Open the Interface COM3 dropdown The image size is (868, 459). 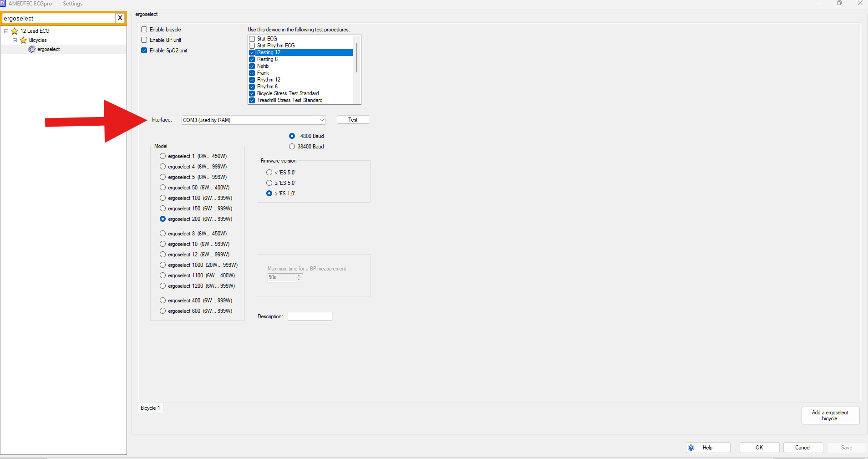pyautogui.click(x=254, y=120)
